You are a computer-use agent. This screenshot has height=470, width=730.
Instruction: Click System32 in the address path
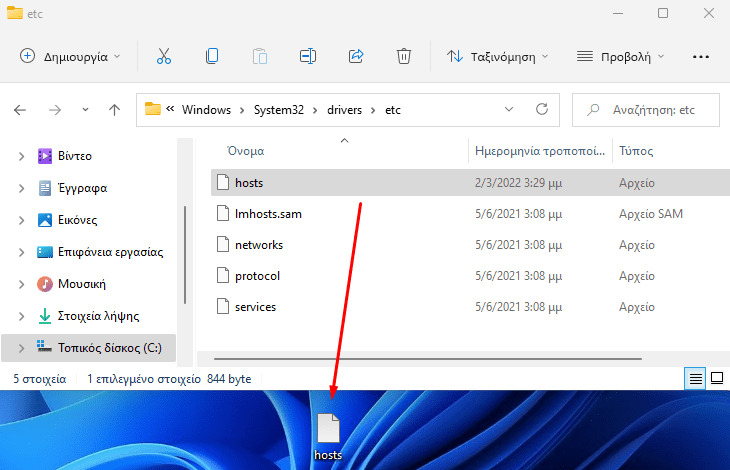pyautogui.click(x=278, y=110)
